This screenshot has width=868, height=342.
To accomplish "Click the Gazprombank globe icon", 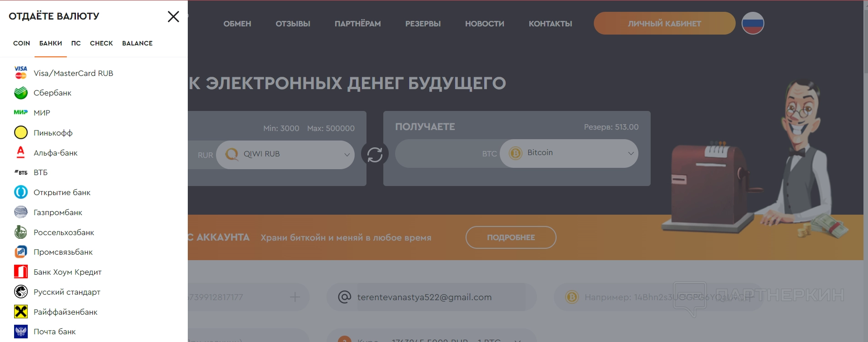I will (21, 212).
